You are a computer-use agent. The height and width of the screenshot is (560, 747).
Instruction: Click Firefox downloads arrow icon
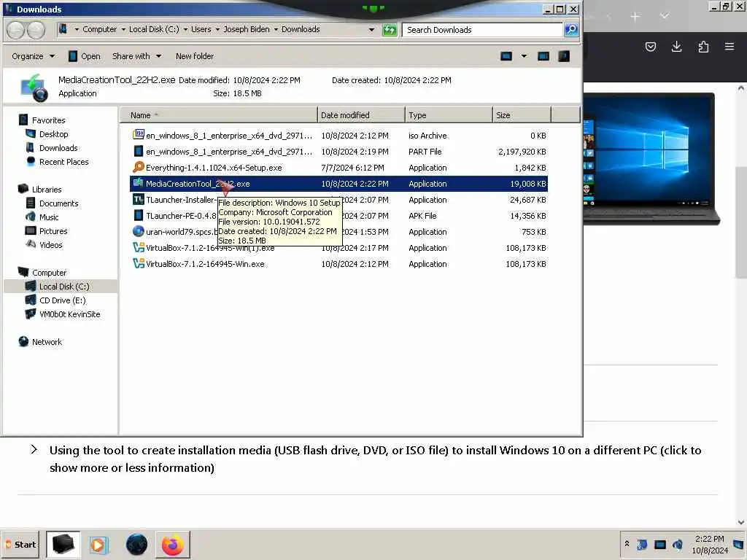[676, 47]
